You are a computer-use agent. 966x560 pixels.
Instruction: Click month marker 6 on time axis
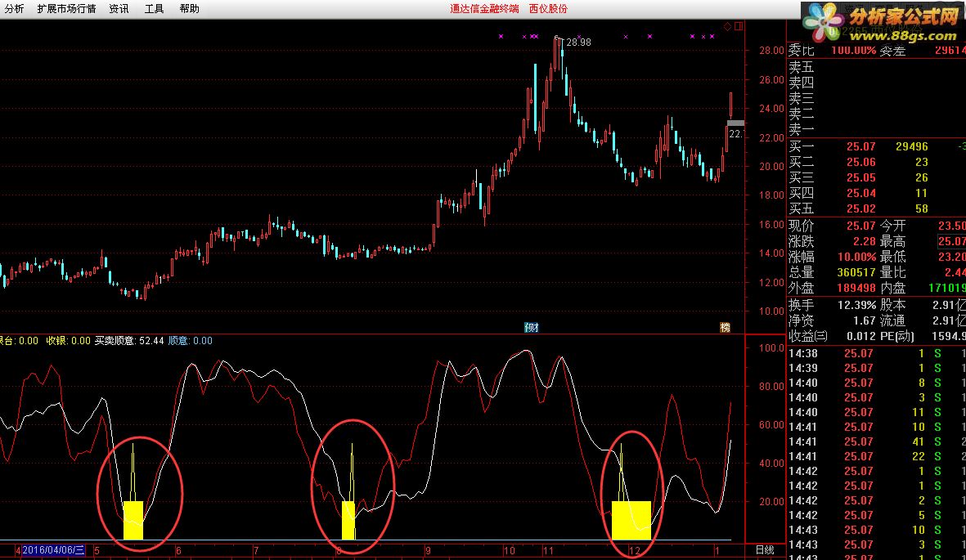click(x=178, y=550)
